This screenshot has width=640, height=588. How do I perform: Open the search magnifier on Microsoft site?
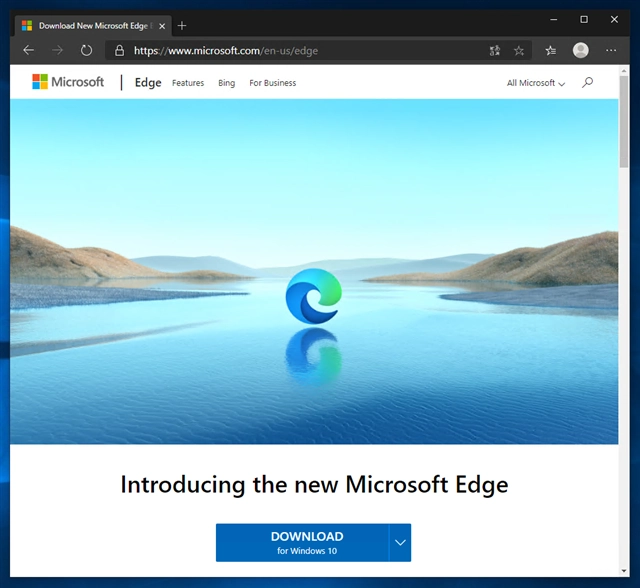pos(587,82)
